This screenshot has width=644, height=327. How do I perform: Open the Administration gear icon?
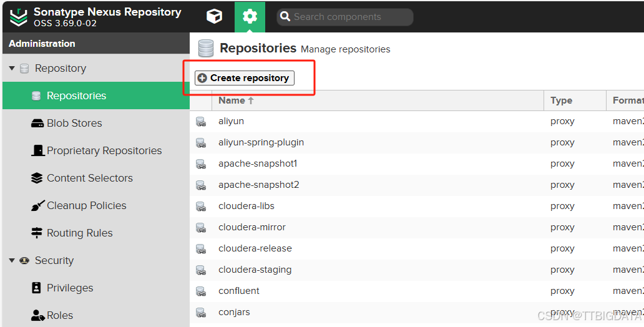pyautogui.click(x=250, y=17)
